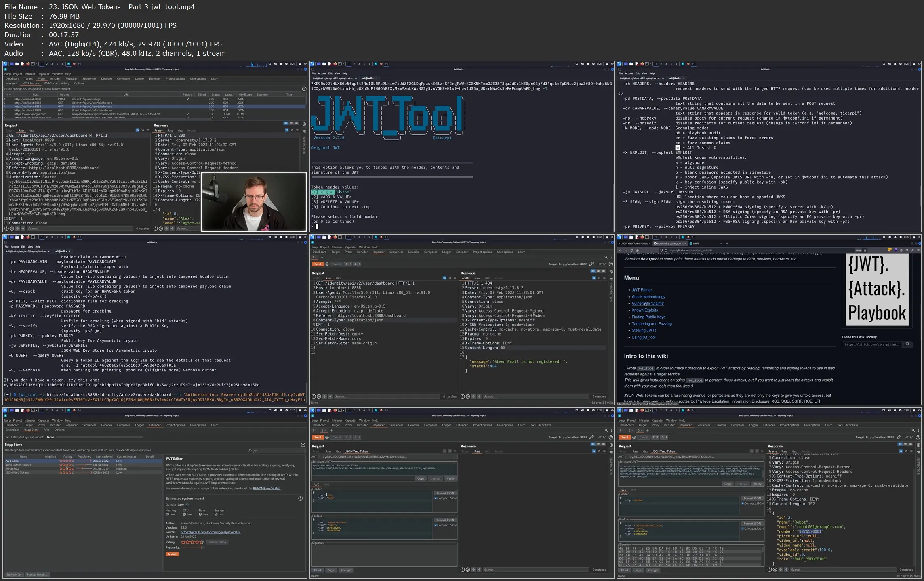The width and height of the screenshot is (924, 581).
Task: Click rating stars beside Submit rating button
Action: pos(192,542)
